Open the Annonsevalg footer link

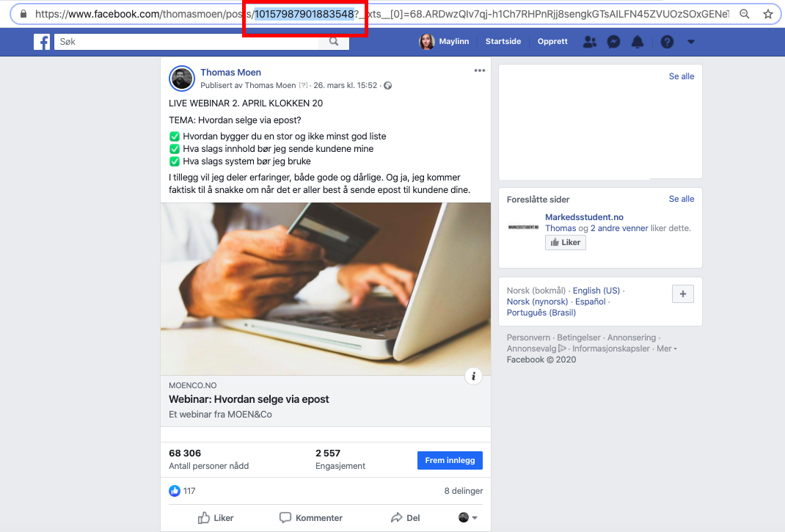536,349
